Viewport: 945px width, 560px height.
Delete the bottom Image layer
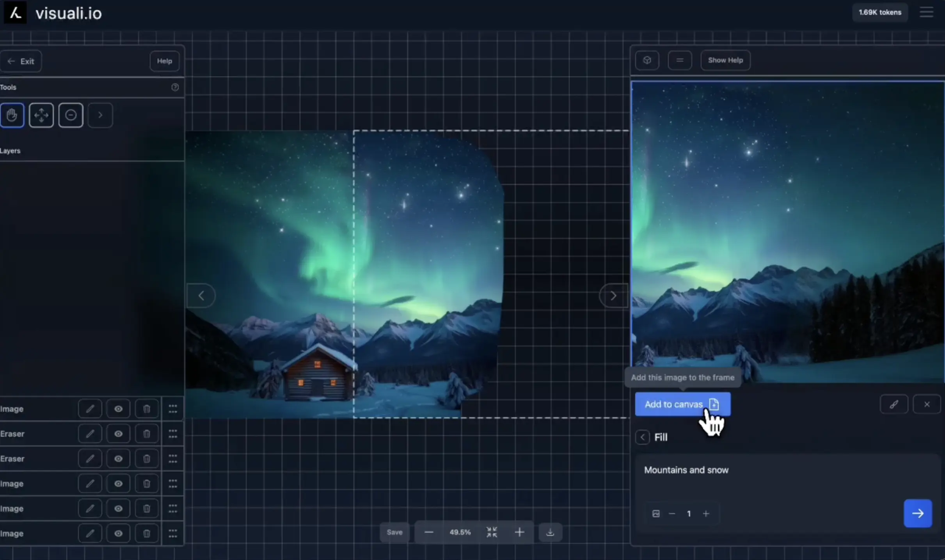pos(146,533)
